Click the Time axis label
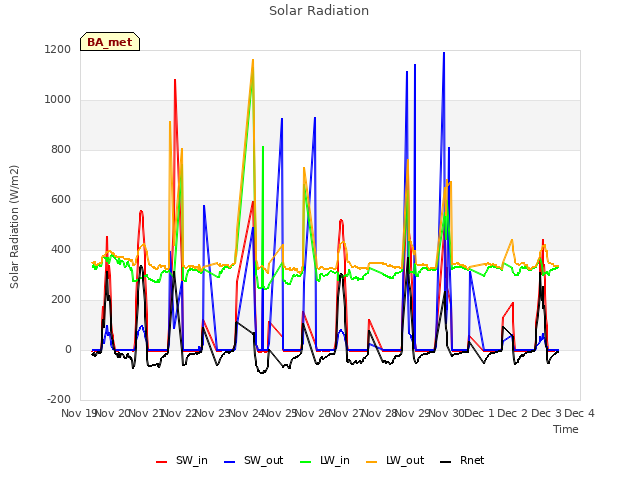640x480 pixels. tap(566, 429)
